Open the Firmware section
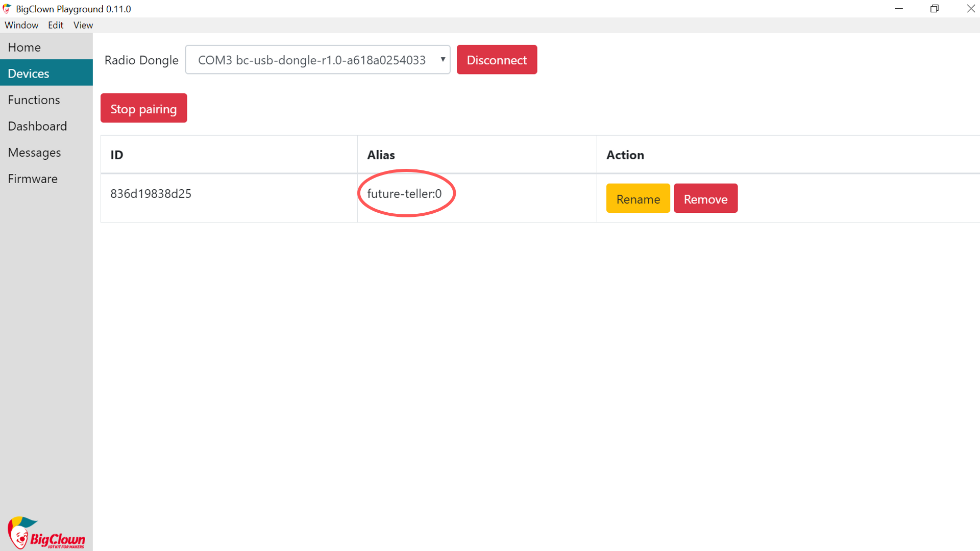 point(46,179)
